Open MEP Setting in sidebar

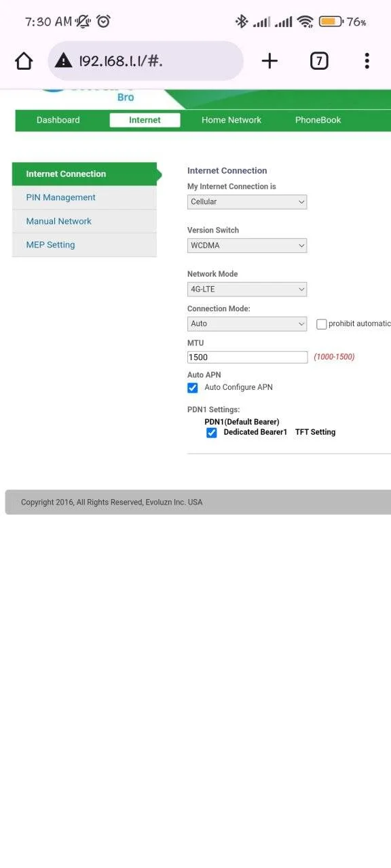(84, 245)
